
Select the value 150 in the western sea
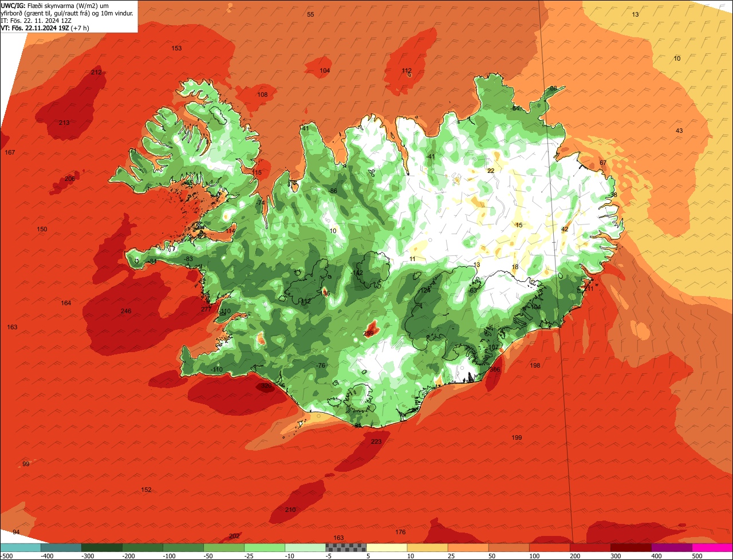tap(42, 229)
